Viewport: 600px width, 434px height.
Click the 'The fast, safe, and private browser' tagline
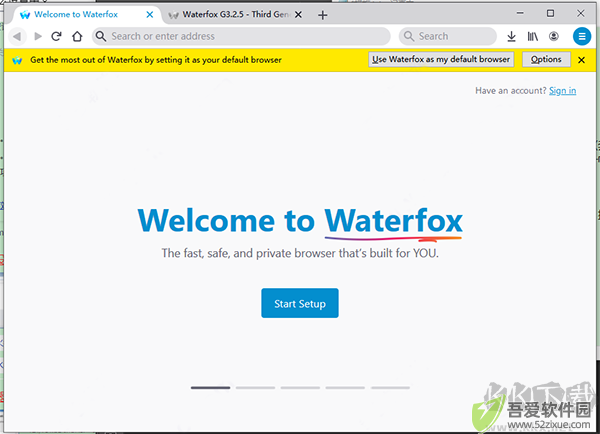(300, 253)
